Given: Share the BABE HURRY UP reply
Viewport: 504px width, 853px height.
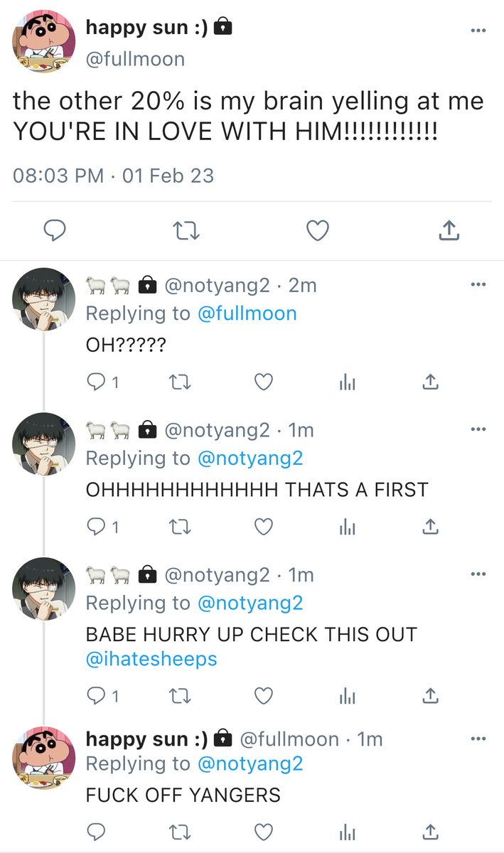Looking at the screenshot, I should click(x=429, y=695).
